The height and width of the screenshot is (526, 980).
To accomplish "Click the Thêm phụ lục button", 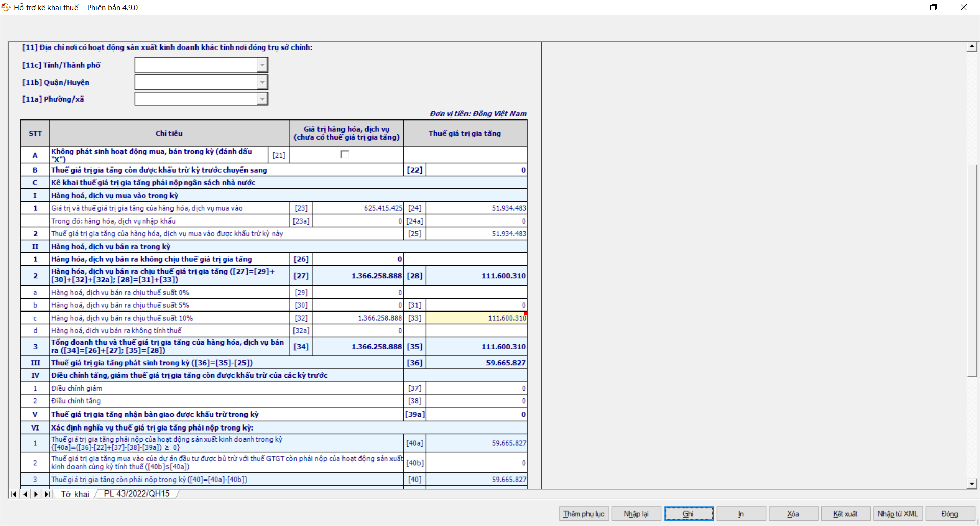I will click(x=584, y=514).
